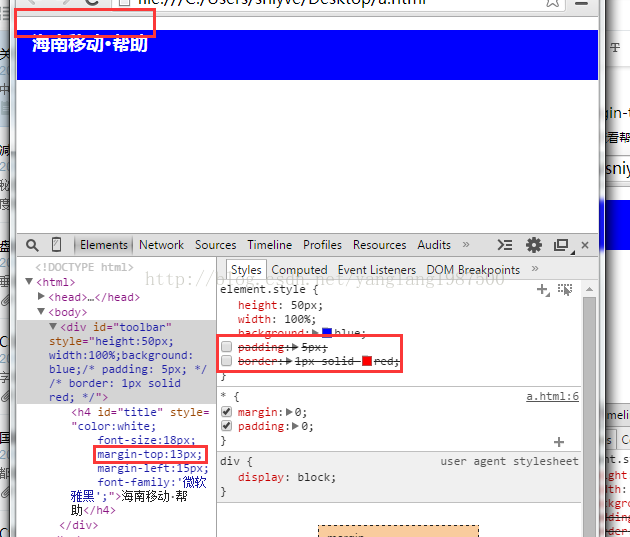Show more DevTools panels chevron

pyautogui.click(x=466, y=245)
